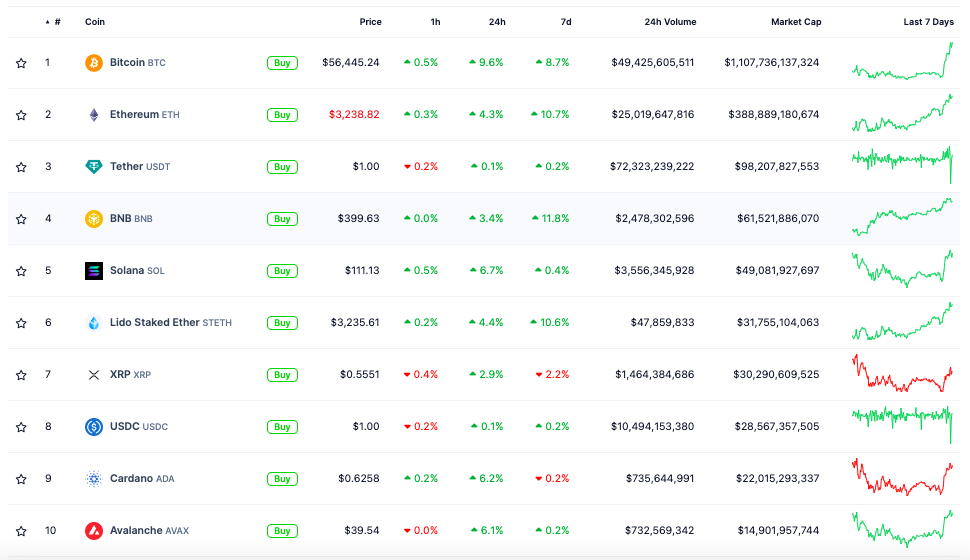Click the Ethereum diamond logo icon
This screenshot has height=560, width=970.
(x=94, y=115)
